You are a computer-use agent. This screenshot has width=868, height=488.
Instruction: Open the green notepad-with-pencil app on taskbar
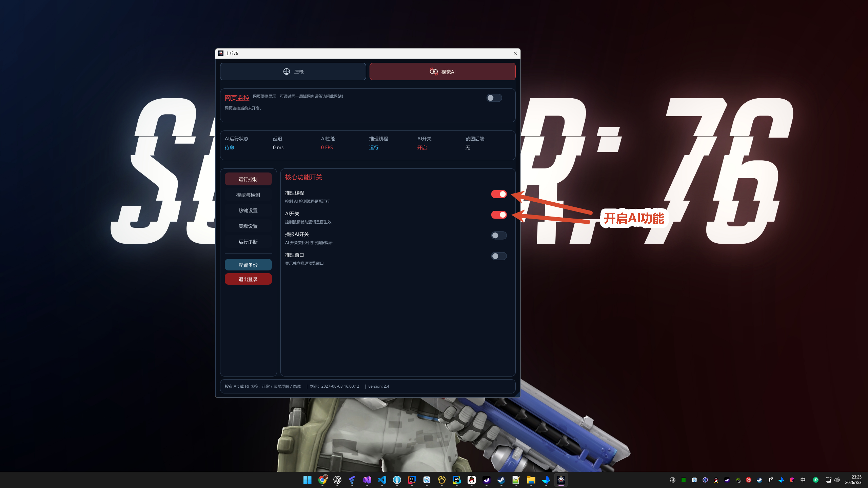click(516, 480)
